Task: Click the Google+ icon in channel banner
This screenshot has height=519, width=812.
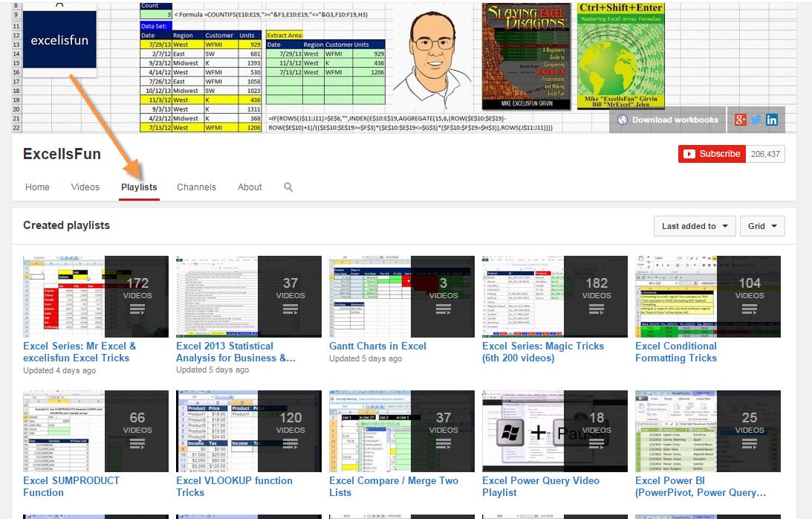Action: tap(741, 120)
